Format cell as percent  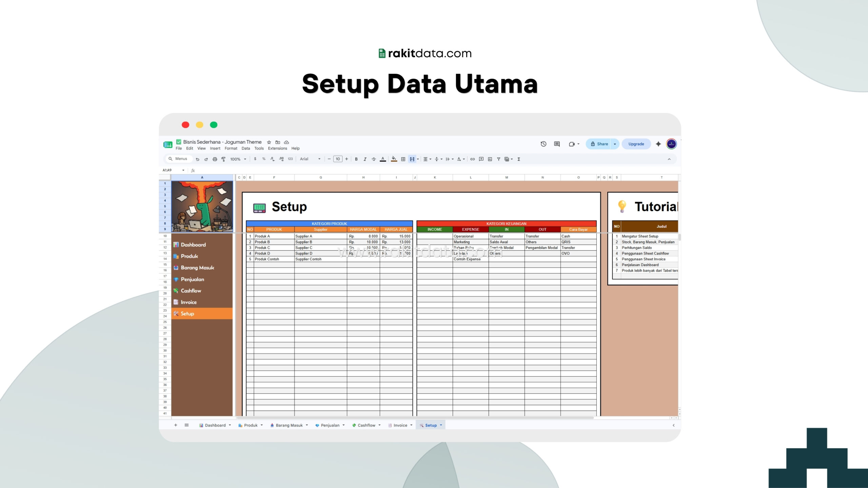264,159
